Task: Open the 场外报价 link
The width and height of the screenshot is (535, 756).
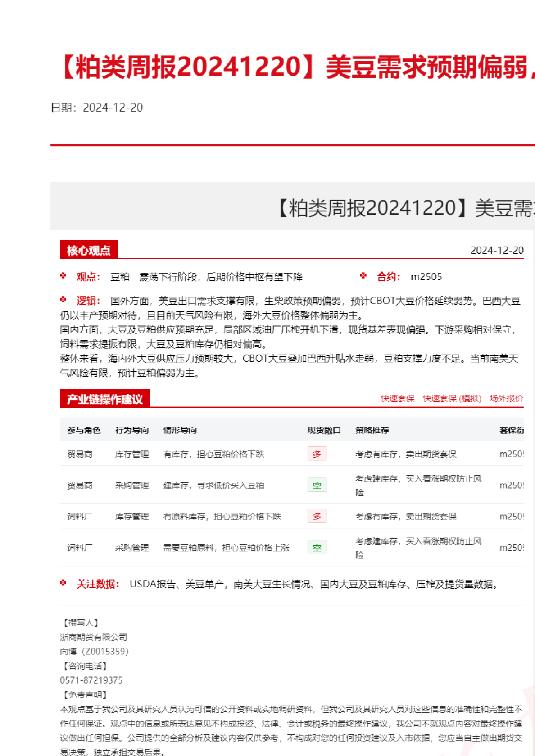Action: 506,398
